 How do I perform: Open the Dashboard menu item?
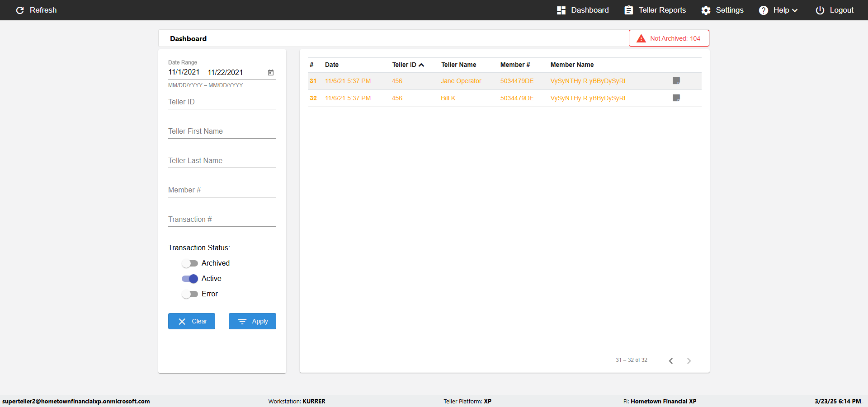(583, 10)
